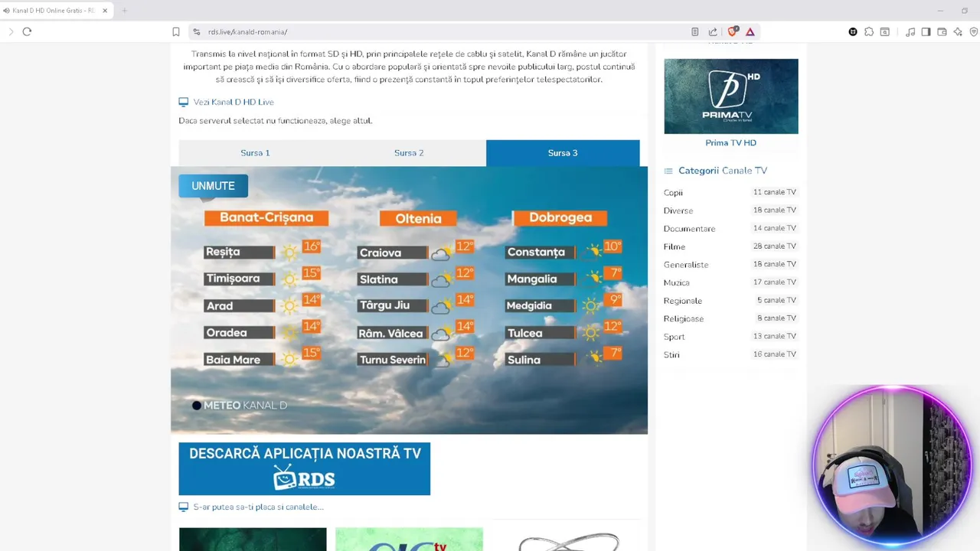Click the white swirl logo channel thumbnail

point(567,540)
